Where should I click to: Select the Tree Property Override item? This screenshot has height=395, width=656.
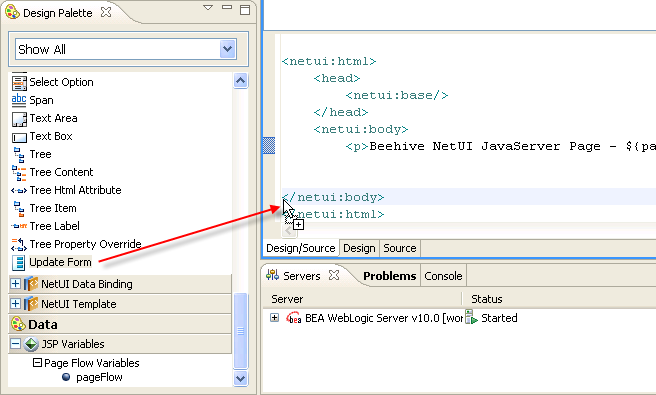pos(85,244)
